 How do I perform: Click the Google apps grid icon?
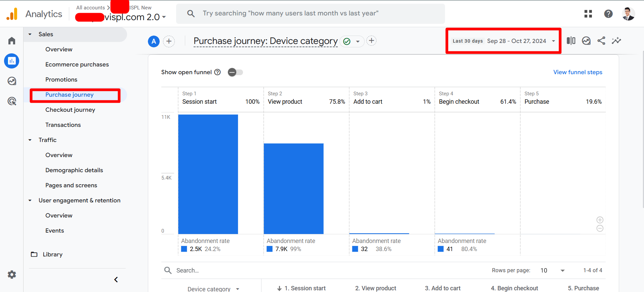tap(588, 14)
